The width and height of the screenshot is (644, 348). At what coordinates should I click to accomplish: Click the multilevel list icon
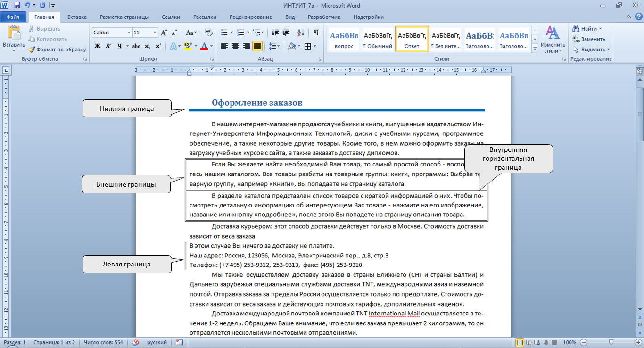(x=256, y=33)
